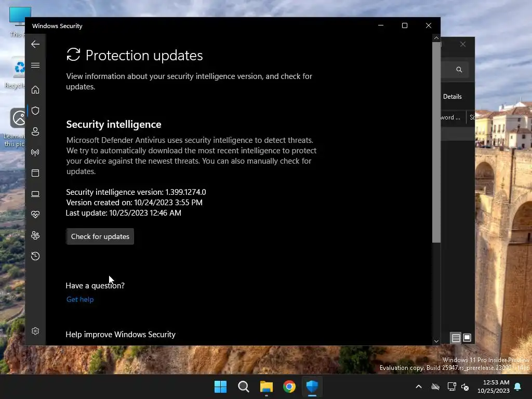
Task: Open Windows Security settings gear
Action: [35, 331]
